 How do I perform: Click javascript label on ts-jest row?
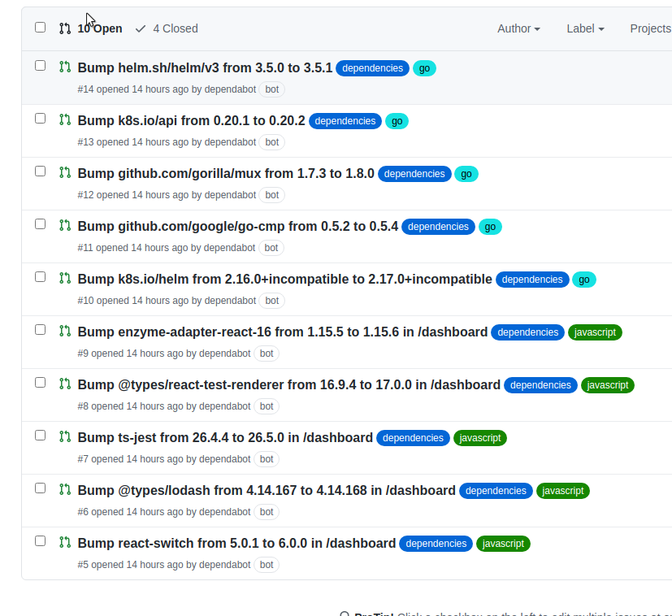tap(480, 438)
